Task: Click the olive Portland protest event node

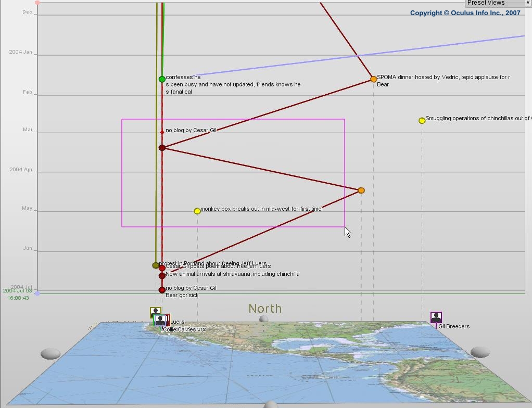Action: click(155, 265)
